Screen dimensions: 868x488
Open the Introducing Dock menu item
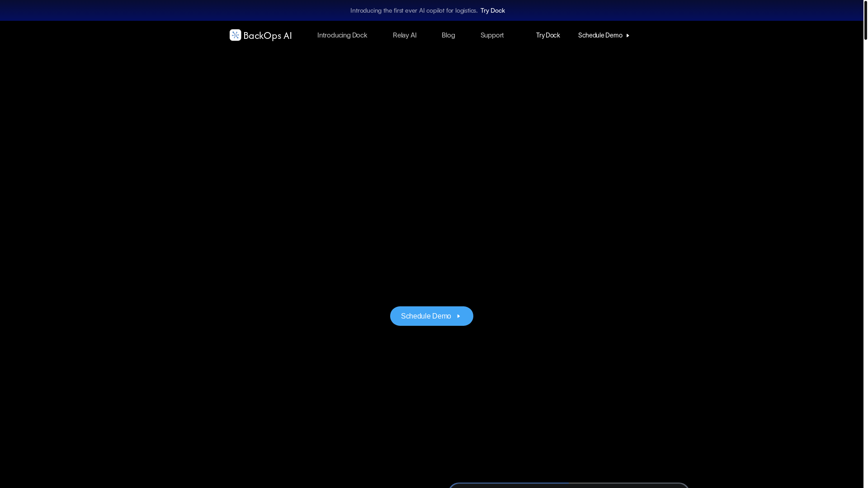[x=342, y=35]
